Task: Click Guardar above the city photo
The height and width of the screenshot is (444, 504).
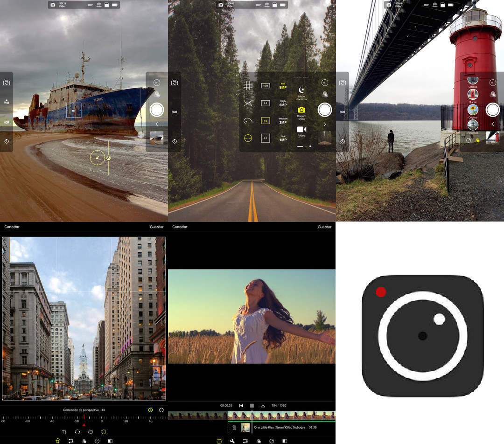Action: (156, 227)
